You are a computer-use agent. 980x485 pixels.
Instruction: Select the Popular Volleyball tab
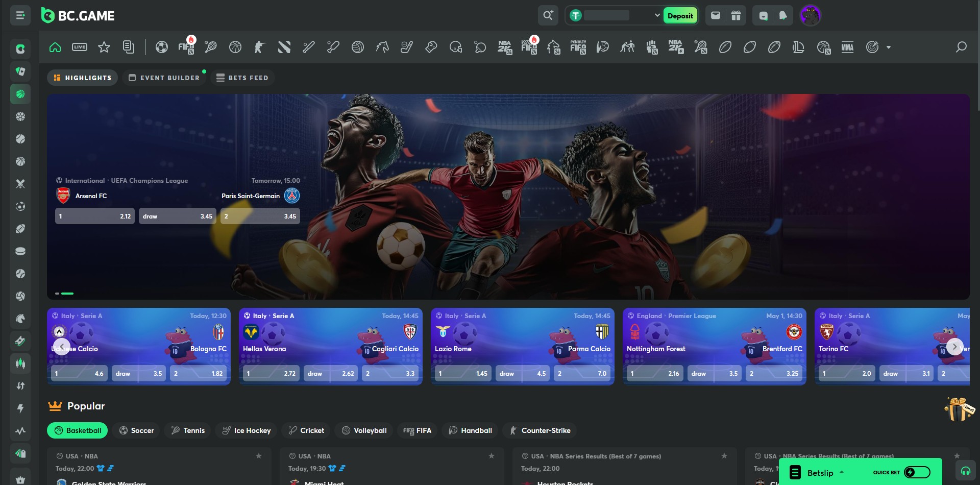[x=364, y=430]
